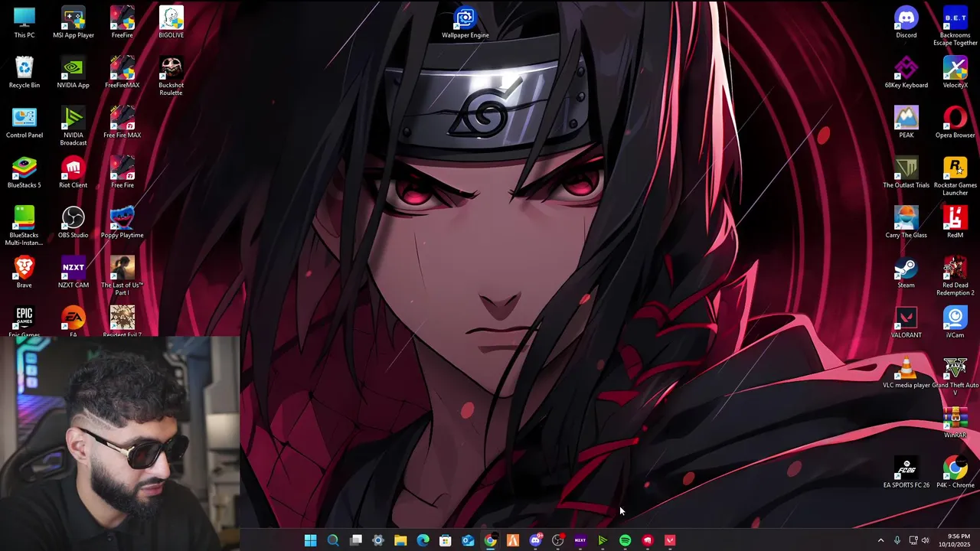Open 68Key Keyboard shortcut
Screen dimensions: 980x551
(906, 72)
